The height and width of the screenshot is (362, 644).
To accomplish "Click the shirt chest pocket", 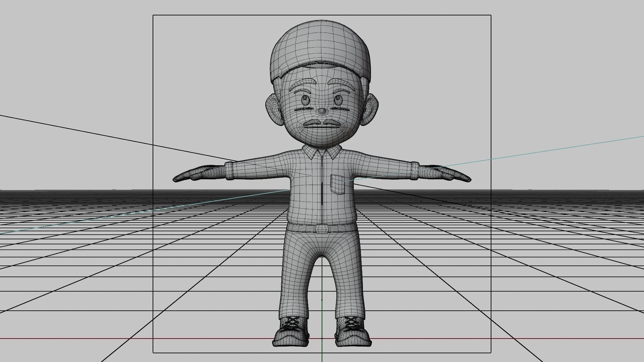I will (x=337, y=184).
